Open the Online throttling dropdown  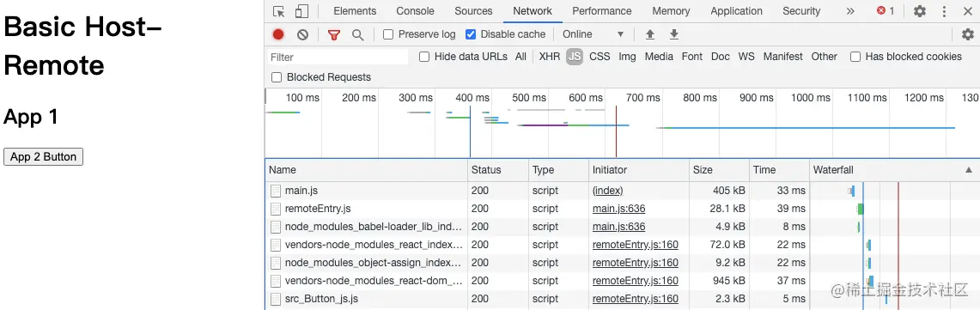pyautogui.click(x=593, y=34)
